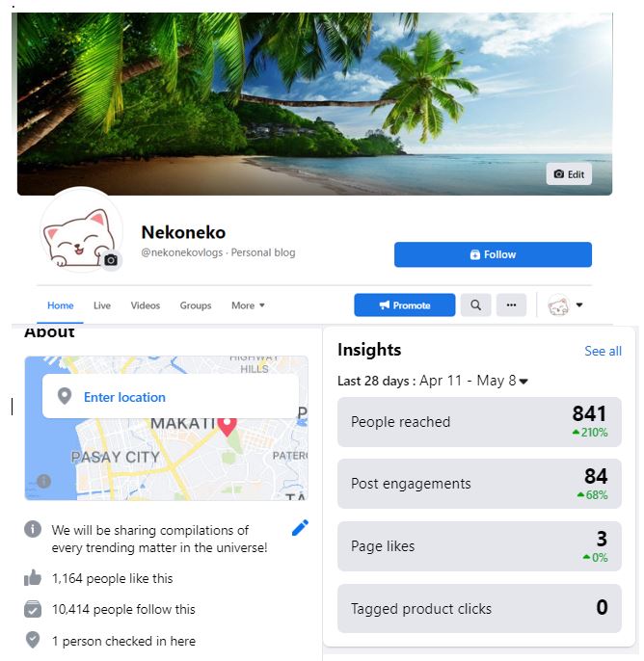Click the map info icon
This screenshot has width=644, height=661.
[x=43, y=481]
